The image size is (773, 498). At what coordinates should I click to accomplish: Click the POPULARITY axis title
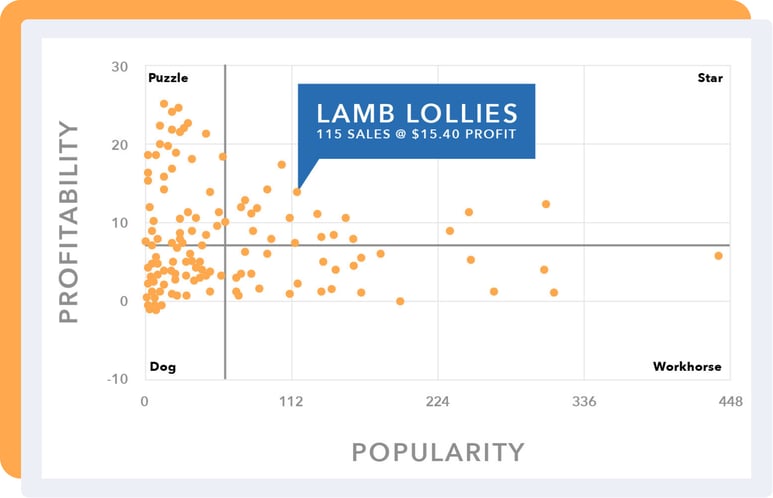438,452
